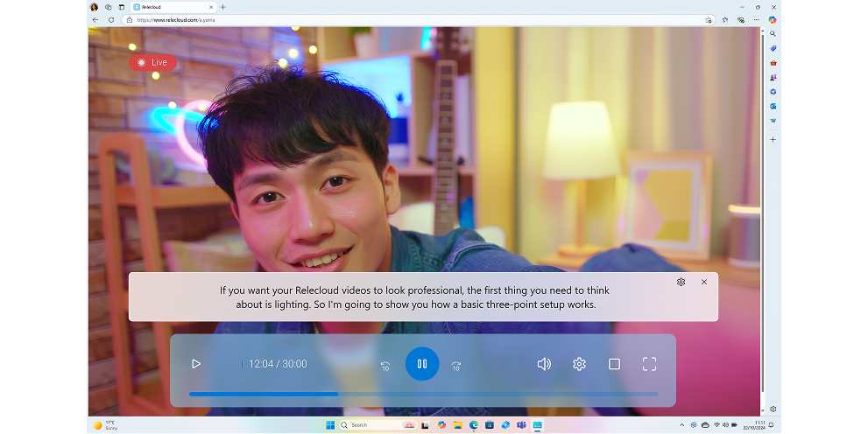Open Microsoft Teams from taskbar
Screen dimensions: 868x434
(x=521, y=425)
